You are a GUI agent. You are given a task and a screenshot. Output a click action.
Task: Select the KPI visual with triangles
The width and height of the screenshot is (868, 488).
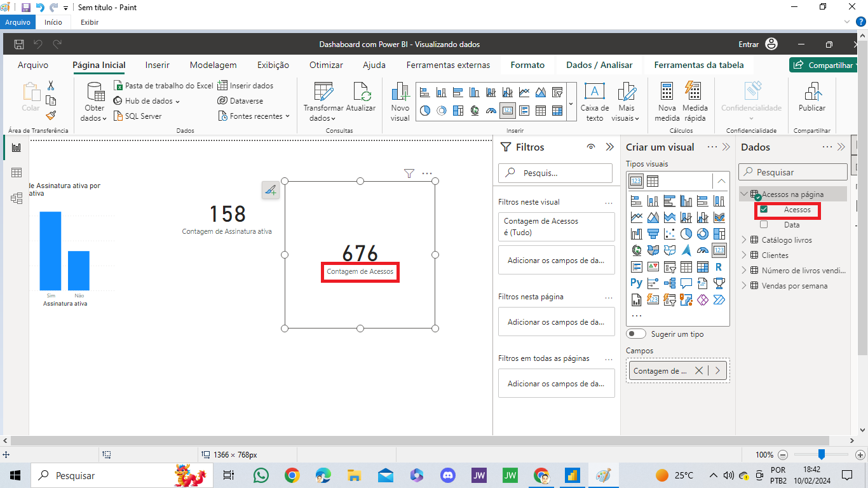coord(653,267)
